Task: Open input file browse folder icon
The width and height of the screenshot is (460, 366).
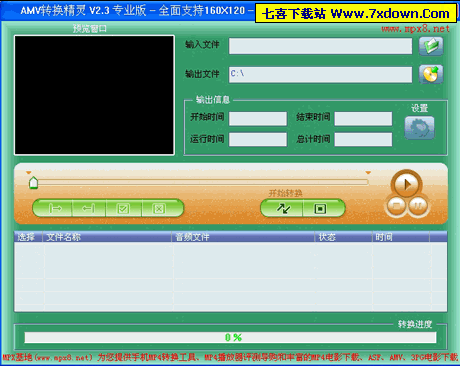Action: coord(431,46)
